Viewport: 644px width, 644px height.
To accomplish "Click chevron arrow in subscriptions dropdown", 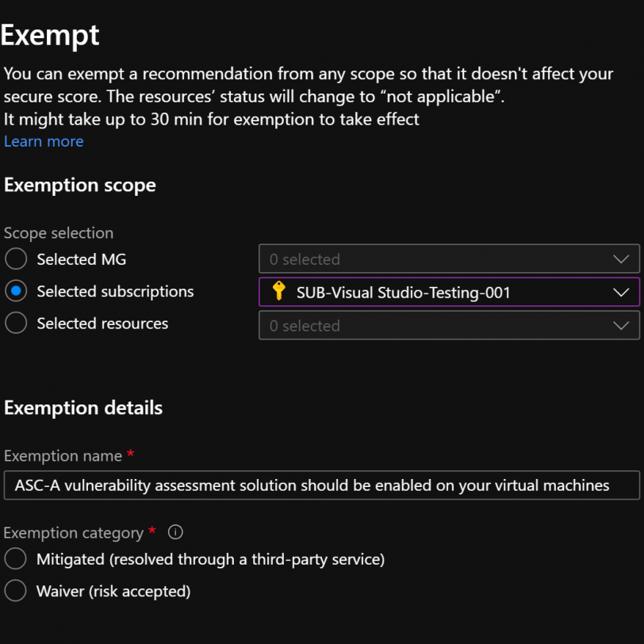I will click(621, 293).
